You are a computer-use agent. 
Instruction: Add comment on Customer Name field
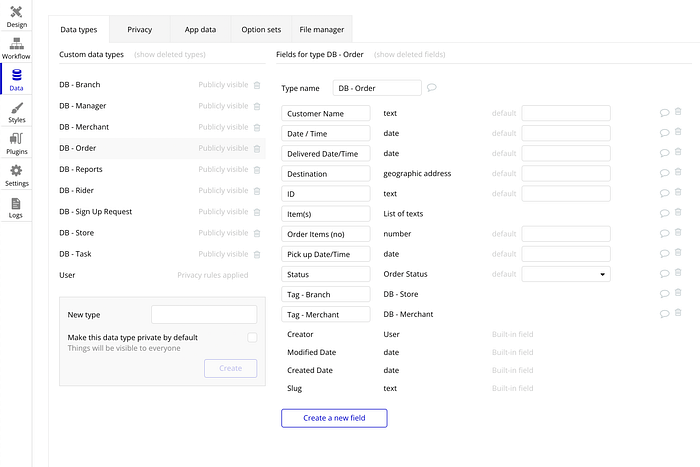coord(664,113)
